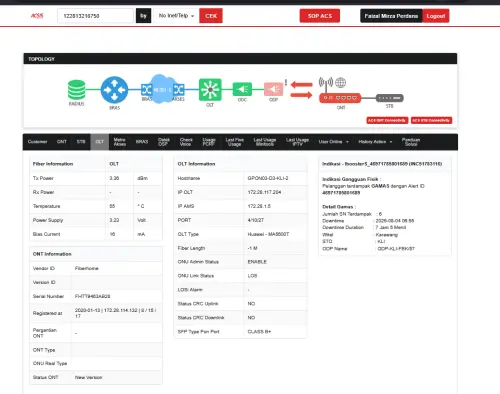Switch to the Customer tab
The width and height of the screenshot is (500, 394).
point(37,142)
